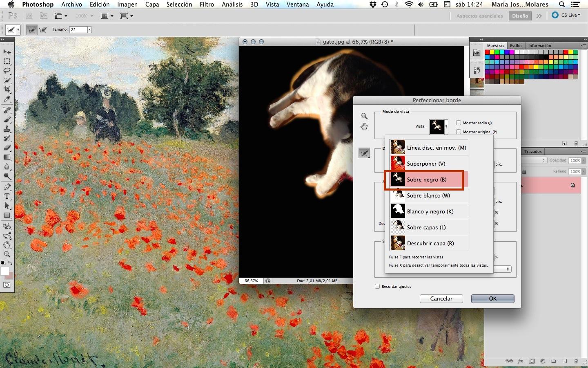Select the Lasso tool in the toolbox

[7, 71]
